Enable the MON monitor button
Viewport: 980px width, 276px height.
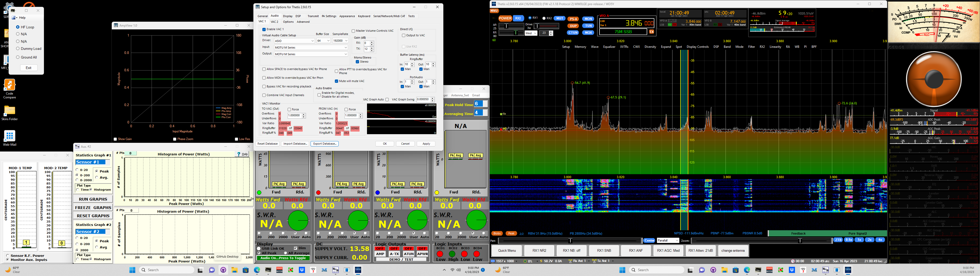click(x=588, y=19)
